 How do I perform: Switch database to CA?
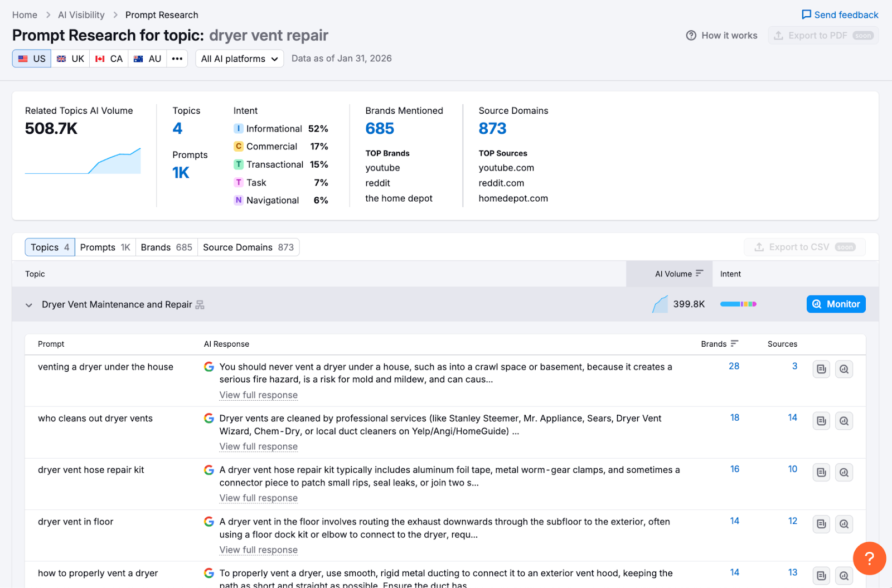click(109, 59)
